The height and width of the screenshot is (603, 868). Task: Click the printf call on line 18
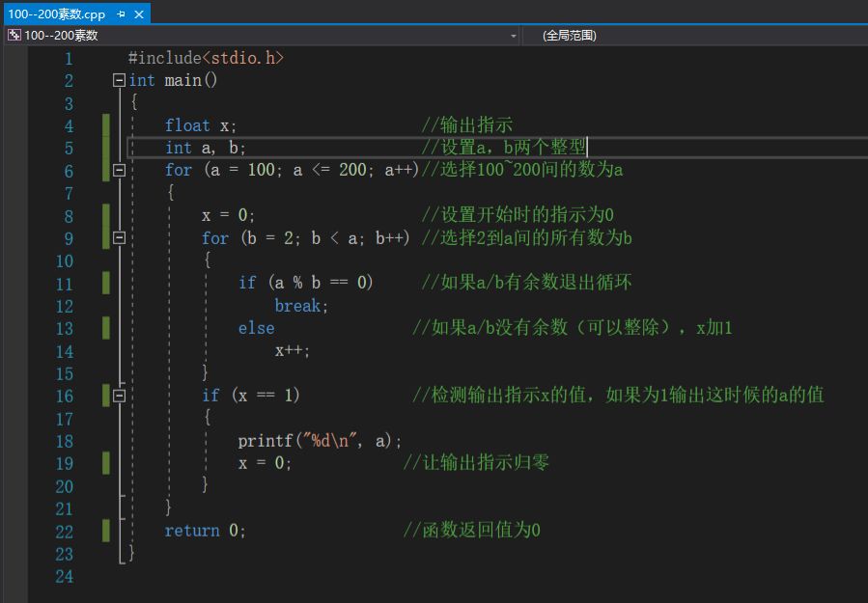(x=264, y=441)
